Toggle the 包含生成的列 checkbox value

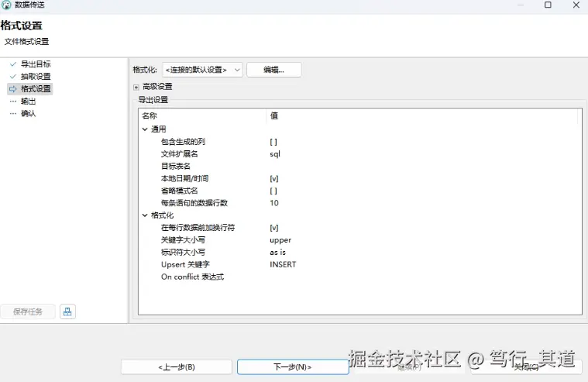pyautogui.click(x=273, y=142)
